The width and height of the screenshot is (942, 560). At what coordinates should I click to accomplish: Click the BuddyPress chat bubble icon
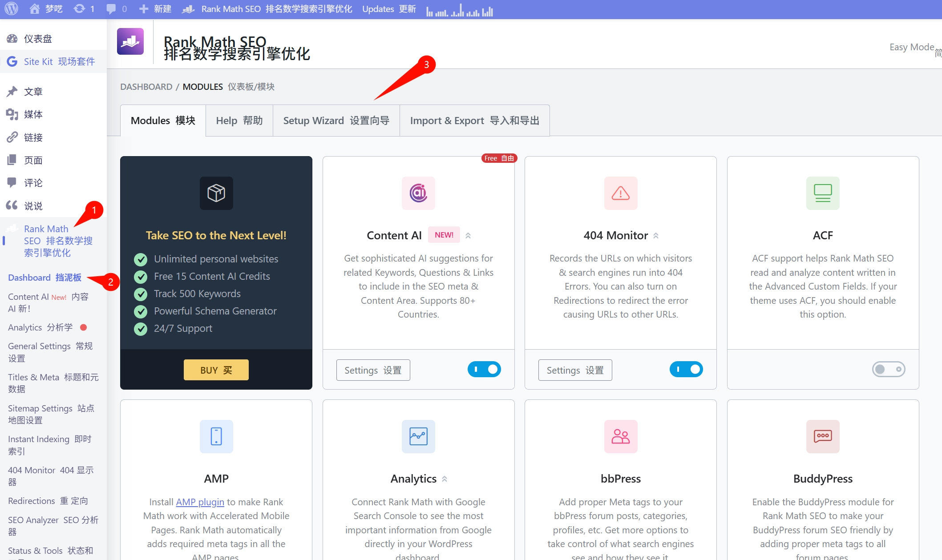click(823, 436)
